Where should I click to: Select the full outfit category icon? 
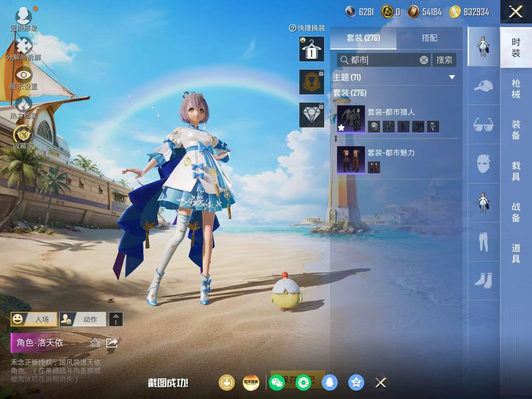pyautogui.click(x=483, y=47)
